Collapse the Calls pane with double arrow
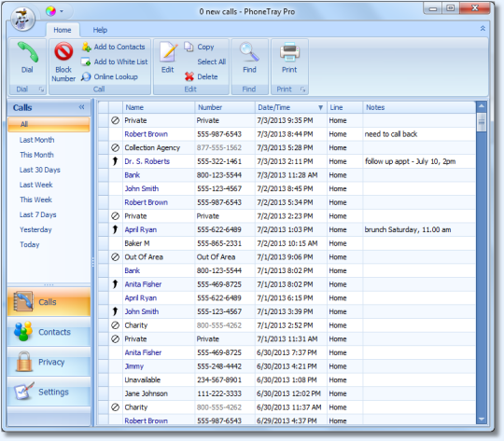The height and width of the screenshot is (441, 504). pyautogui.click(x=81, y=107)
